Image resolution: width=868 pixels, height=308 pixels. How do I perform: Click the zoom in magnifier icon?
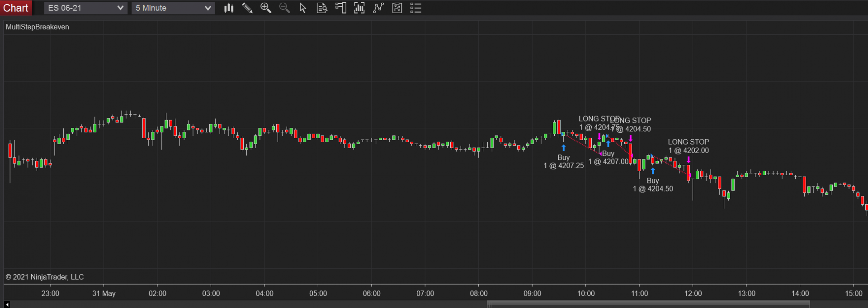(x=266, y=8)
